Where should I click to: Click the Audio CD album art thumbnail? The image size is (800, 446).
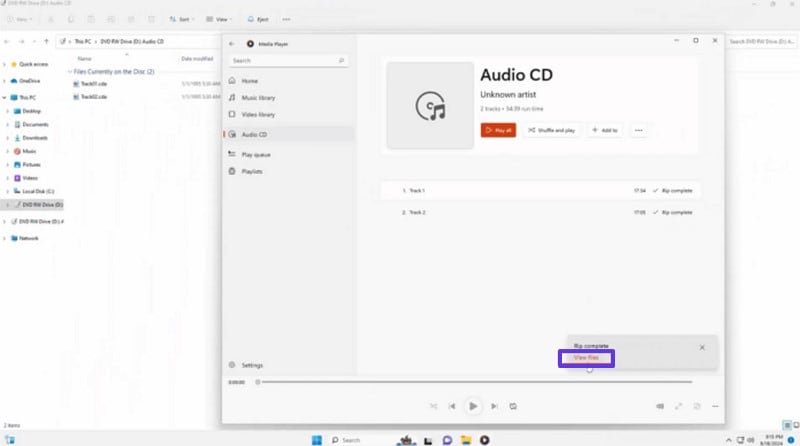[430, 106]
